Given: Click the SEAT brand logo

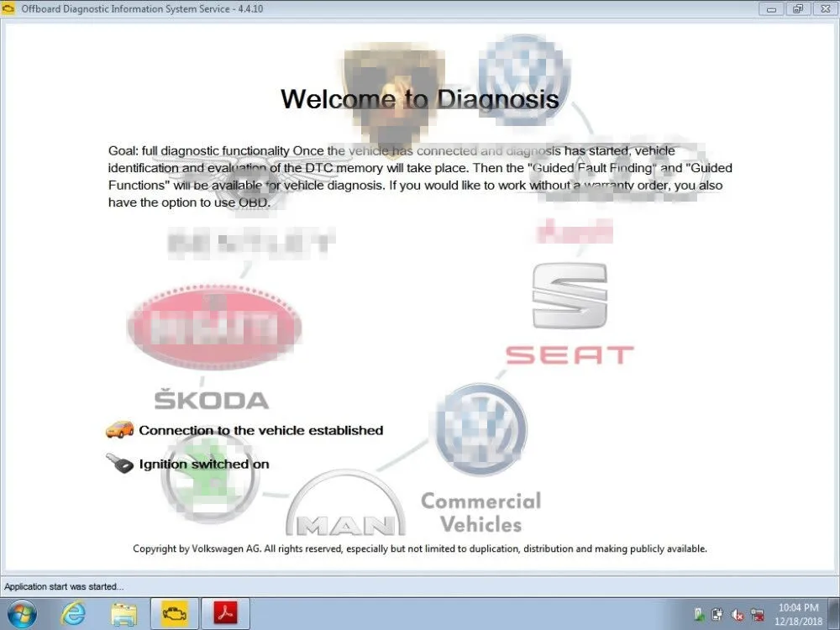Looking at the screenshot, I should tap(570, 314).
